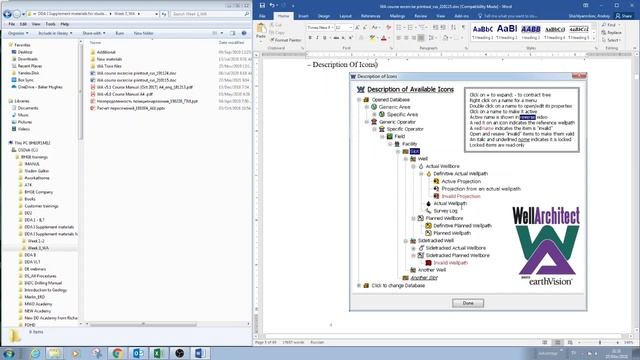The image size is (640, 360).
Task: Open Excel from the taskbar
Action: click(x=159, y=353)
